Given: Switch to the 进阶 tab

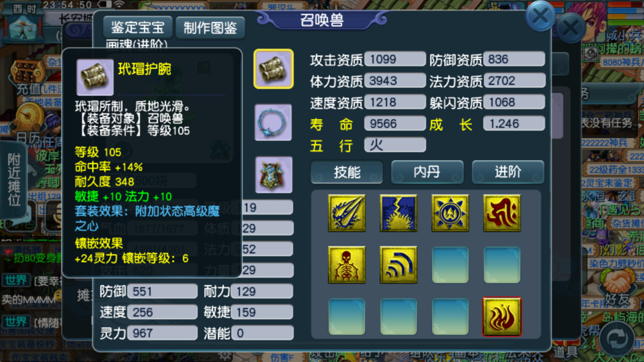Looking at the screenshot, I should pos(508,172).
